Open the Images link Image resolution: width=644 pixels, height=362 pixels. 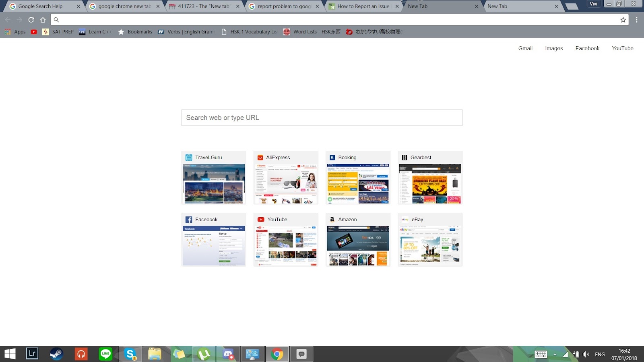tap(554, 48)
